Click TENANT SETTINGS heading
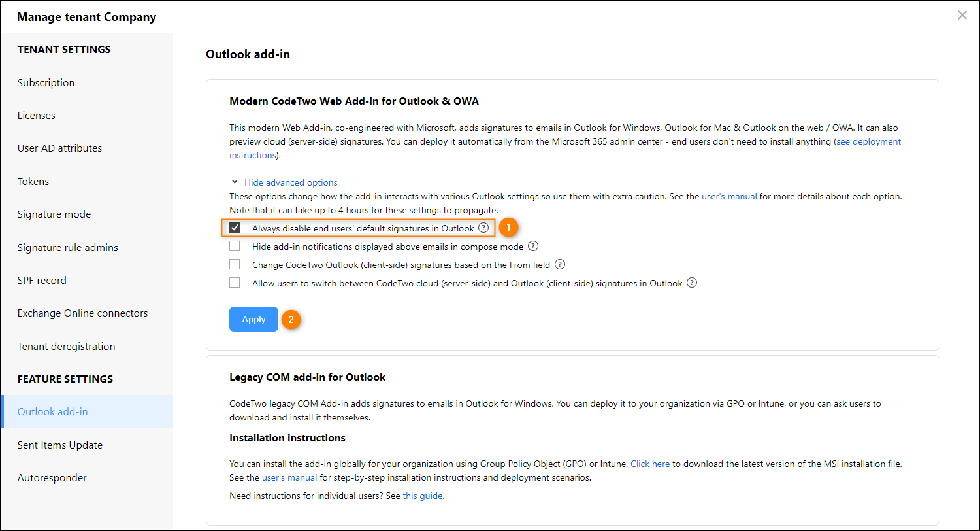Screen dimensions: 980x531 64,50
